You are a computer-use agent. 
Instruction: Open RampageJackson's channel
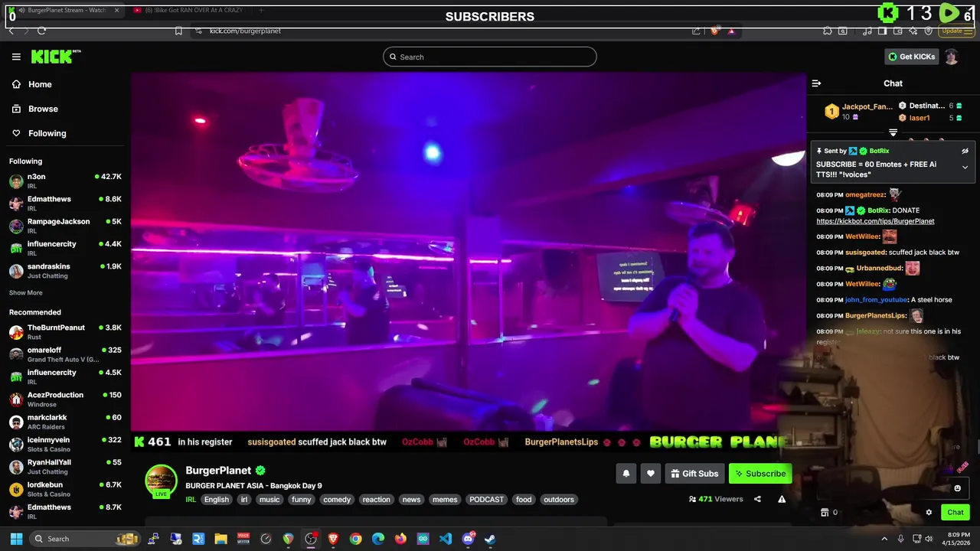[65, 226]
